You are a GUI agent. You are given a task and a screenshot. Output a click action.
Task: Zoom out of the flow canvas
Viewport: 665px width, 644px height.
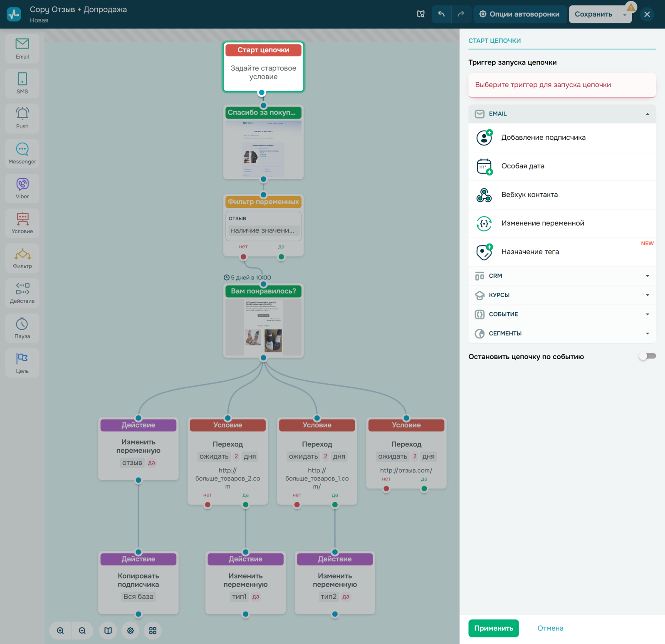pos(82,631)
